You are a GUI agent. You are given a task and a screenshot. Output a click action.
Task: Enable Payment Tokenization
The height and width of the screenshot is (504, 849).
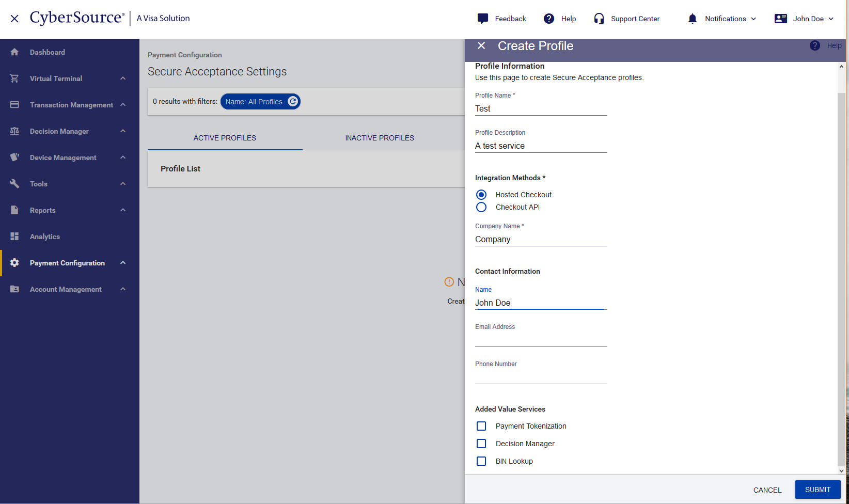[x=481, y=426]
